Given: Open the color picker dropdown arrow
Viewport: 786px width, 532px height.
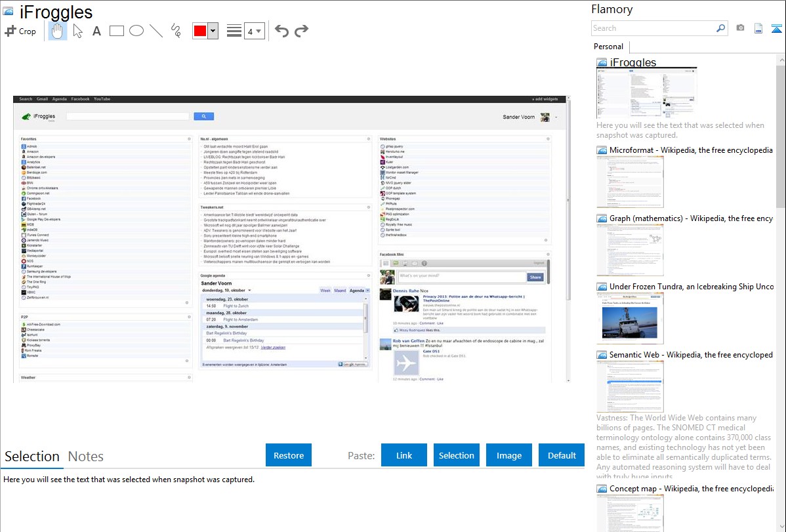Looking at the screenshot, I should tap(213, 31).
